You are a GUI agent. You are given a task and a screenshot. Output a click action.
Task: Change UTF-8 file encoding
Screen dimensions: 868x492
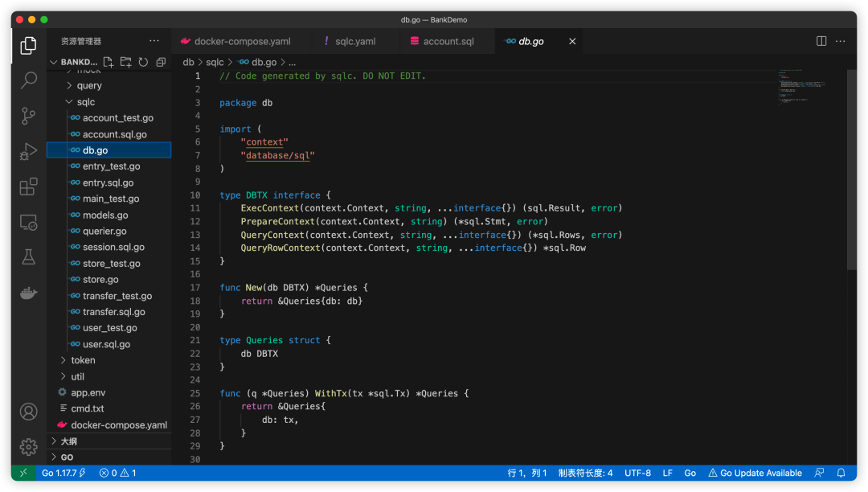(x=637, y=474)
